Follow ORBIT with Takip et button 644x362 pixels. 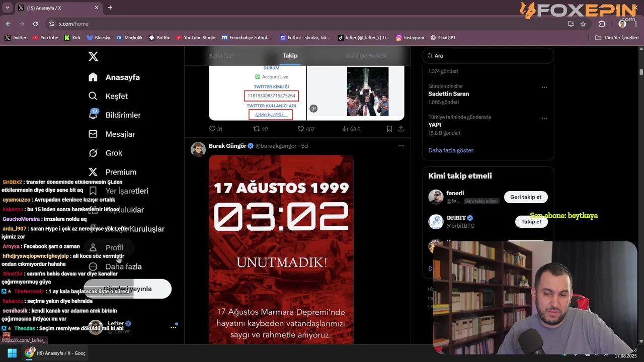pos(531,222)
